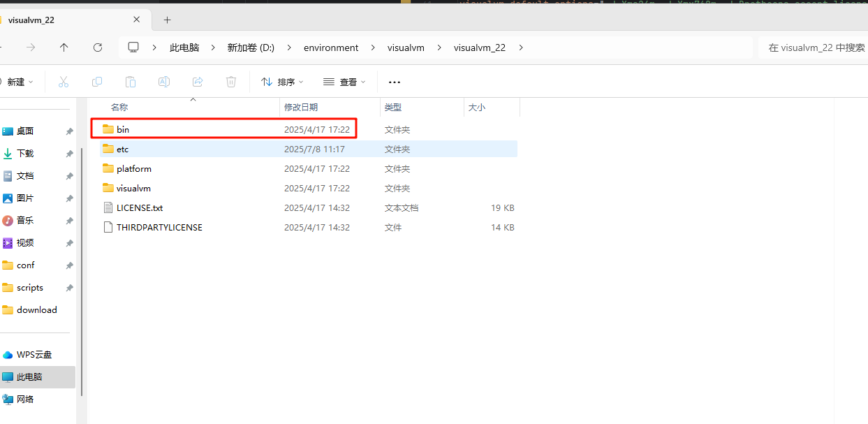Screen dimensions: 868x424
Task: Click the Cut scissors icon
Action: tap(64, 82)
